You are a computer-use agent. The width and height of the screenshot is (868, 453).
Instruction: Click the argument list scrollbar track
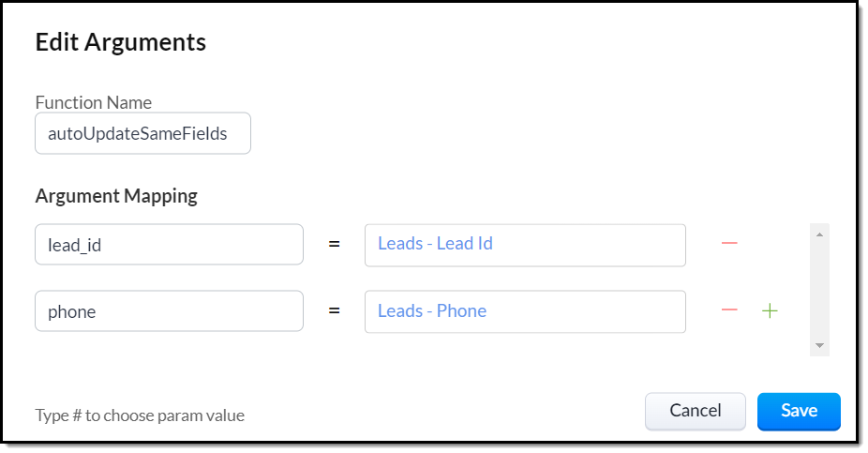[x=819, y=291]
